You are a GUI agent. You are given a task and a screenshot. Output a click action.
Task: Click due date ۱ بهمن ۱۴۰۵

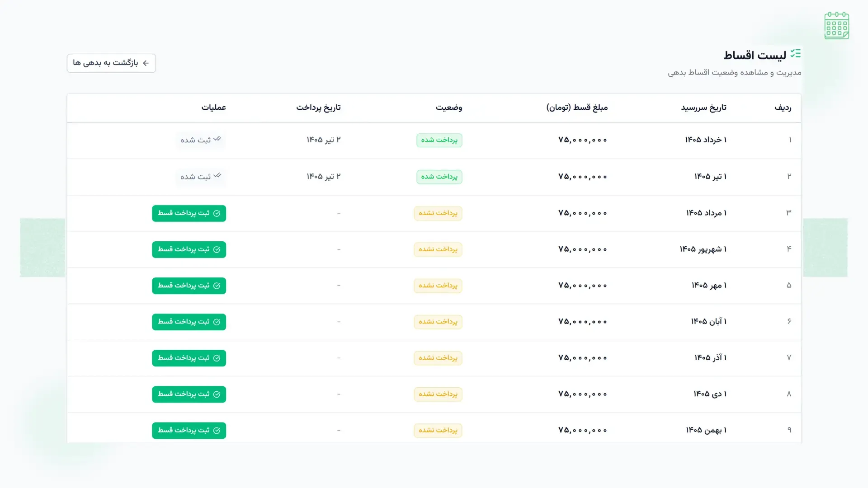click(706, 430)
